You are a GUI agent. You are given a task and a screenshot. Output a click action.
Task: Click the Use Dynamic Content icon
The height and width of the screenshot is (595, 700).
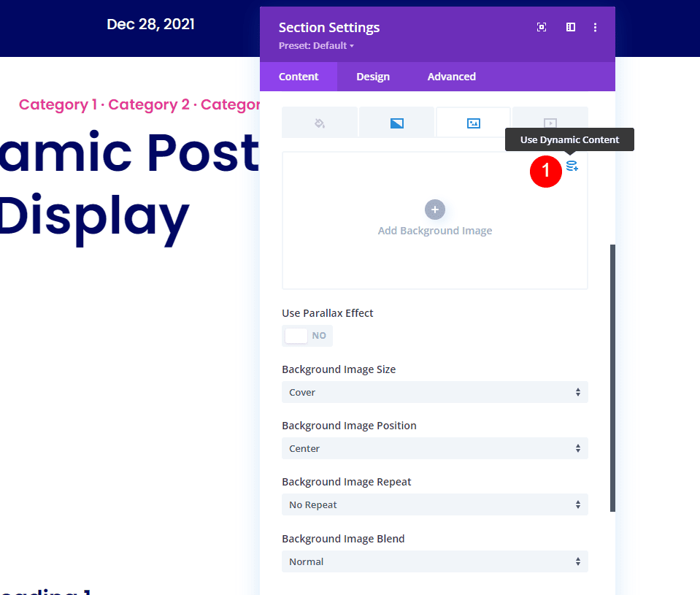[572, 166]
